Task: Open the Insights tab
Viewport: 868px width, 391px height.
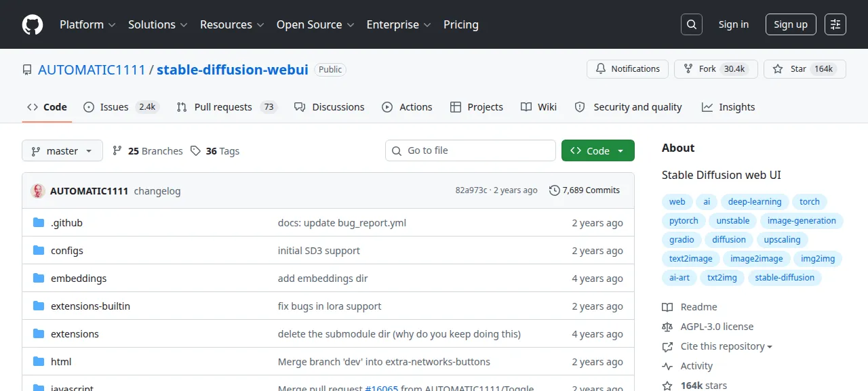Action: [728, 107]
